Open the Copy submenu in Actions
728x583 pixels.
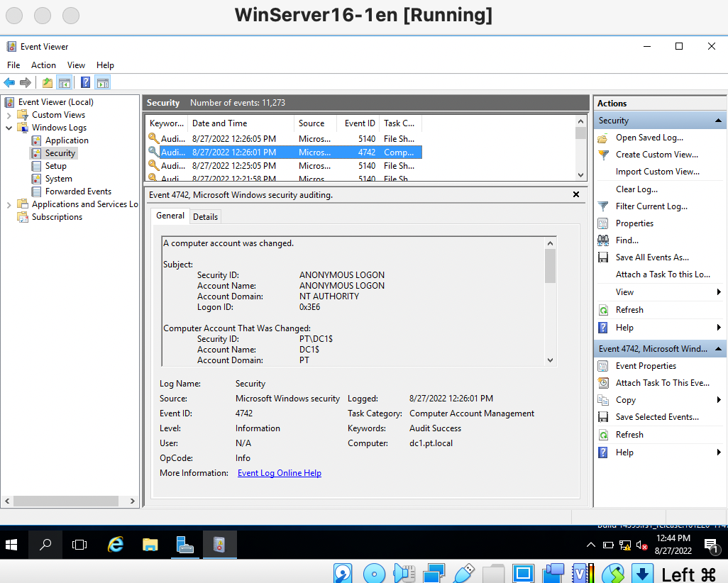[x=660, y=400]
